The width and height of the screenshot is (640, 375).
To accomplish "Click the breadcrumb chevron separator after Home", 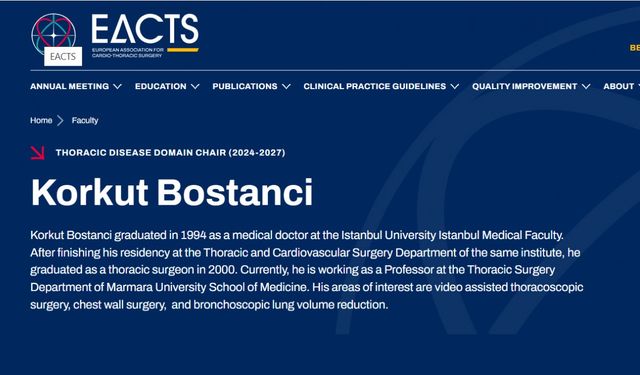I will (60, 120).
